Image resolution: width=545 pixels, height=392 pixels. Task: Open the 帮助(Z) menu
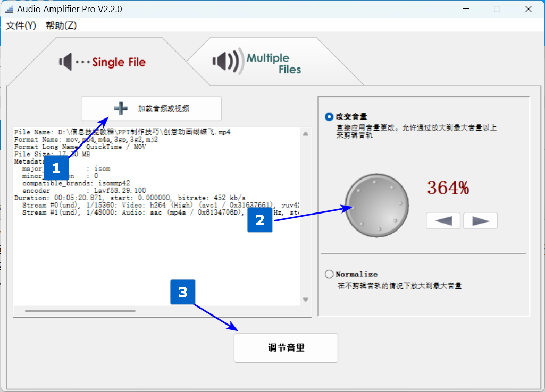click(61, 25)
